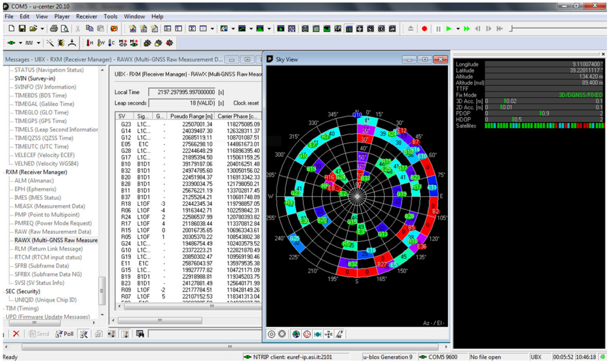This screenshot has width=610, height=364.
Task: Open the Tools menu
Action: tap(110, 17)
